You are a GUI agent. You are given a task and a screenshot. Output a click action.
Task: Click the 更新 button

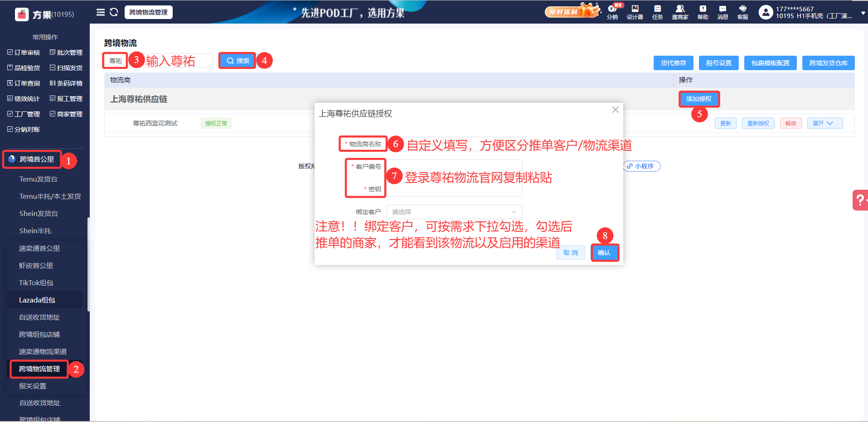[726, 123]
